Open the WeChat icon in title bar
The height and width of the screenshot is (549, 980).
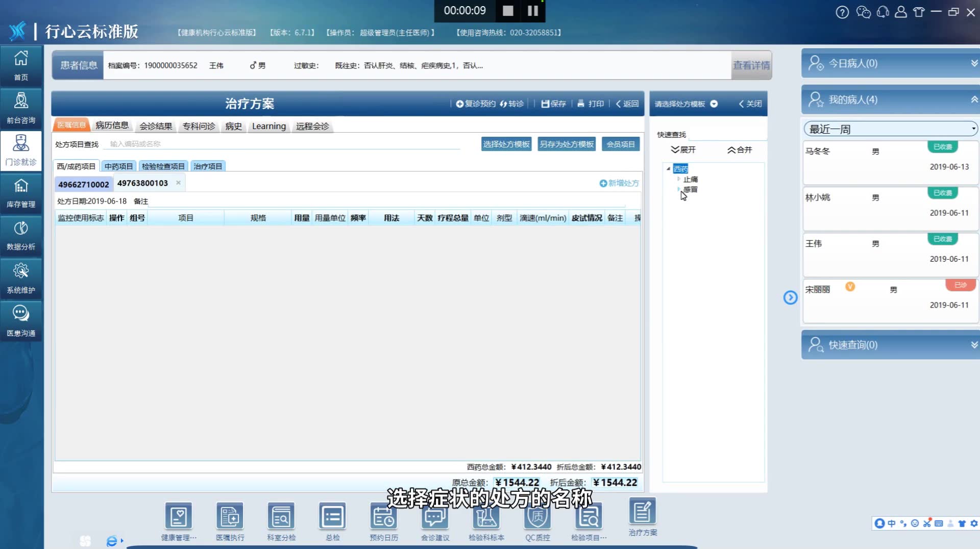click(863, 12)
